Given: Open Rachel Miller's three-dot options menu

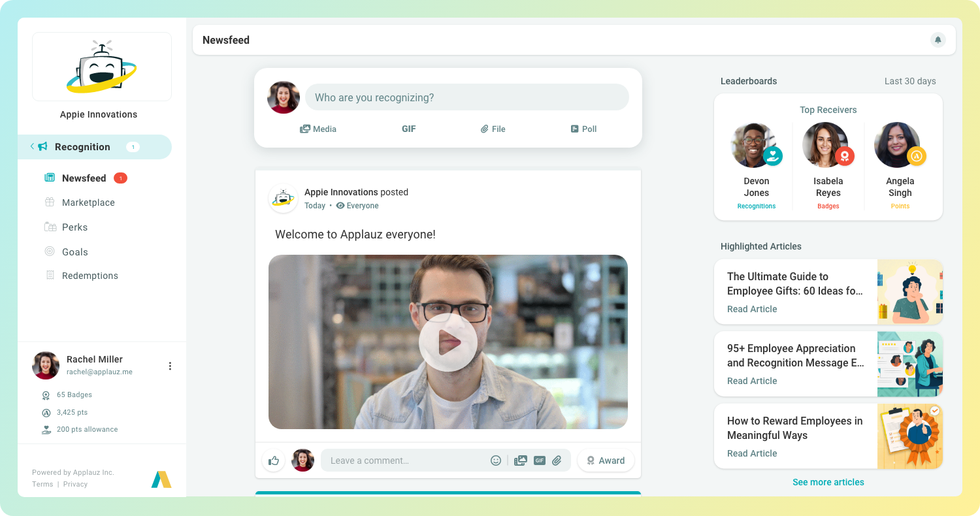Looking at the screenshot, I should click(x=170, y=366).
